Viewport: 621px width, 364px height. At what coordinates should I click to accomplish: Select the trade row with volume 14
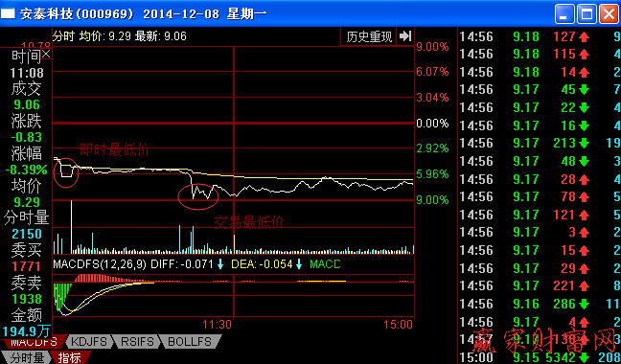click(x=540, y=72)
